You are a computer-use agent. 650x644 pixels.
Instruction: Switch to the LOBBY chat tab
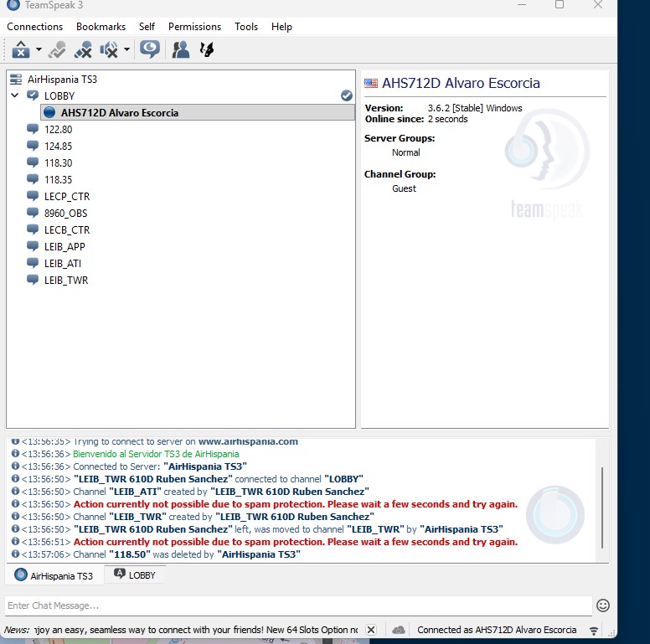point(135,575)
